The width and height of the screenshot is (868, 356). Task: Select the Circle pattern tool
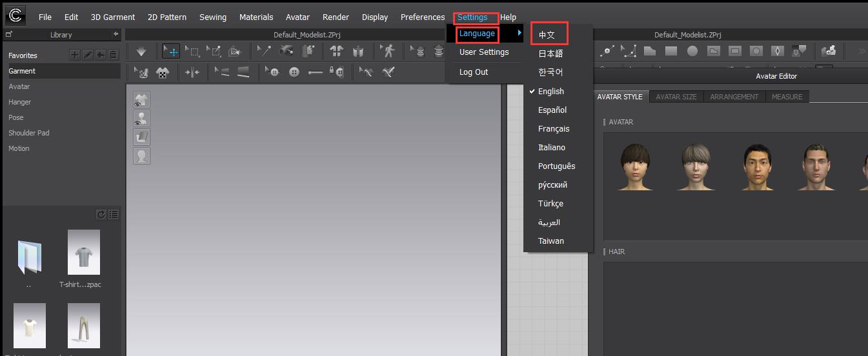click(692, 51)
